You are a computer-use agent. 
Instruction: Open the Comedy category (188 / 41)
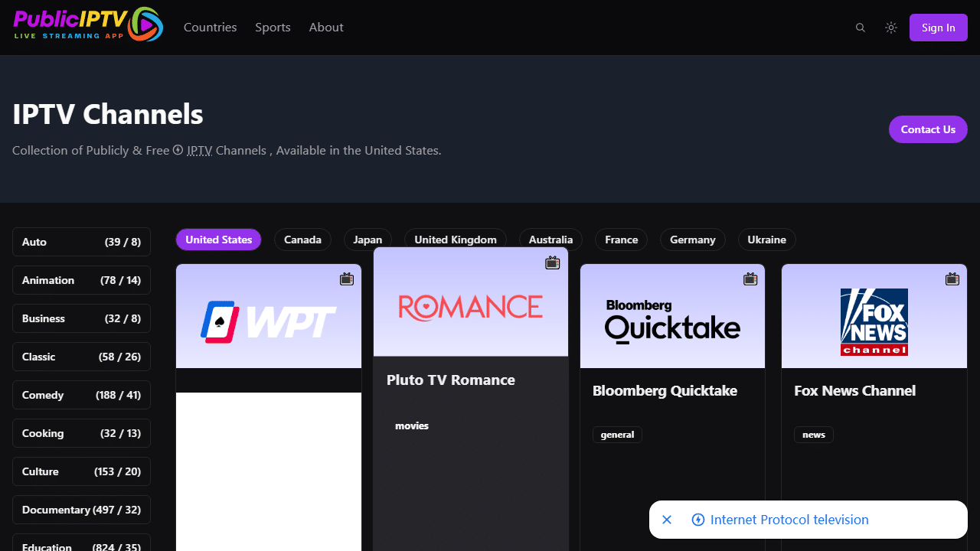(x=81, y=395)
